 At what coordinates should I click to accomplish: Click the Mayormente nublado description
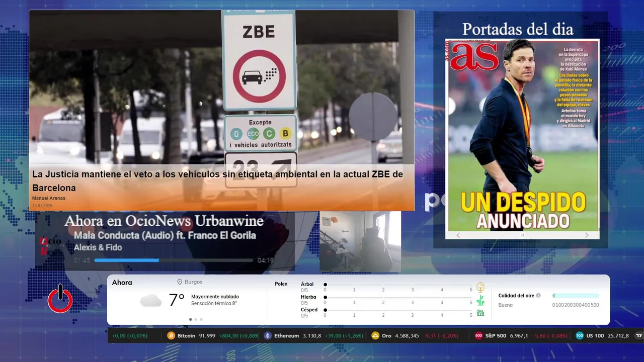click(215, 297)
